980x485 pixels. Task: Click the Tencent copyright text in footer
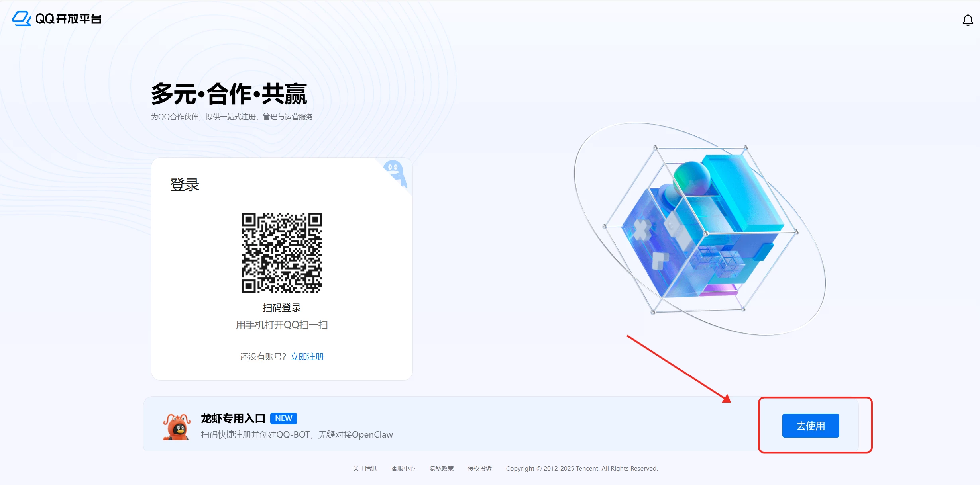[581, 468]
